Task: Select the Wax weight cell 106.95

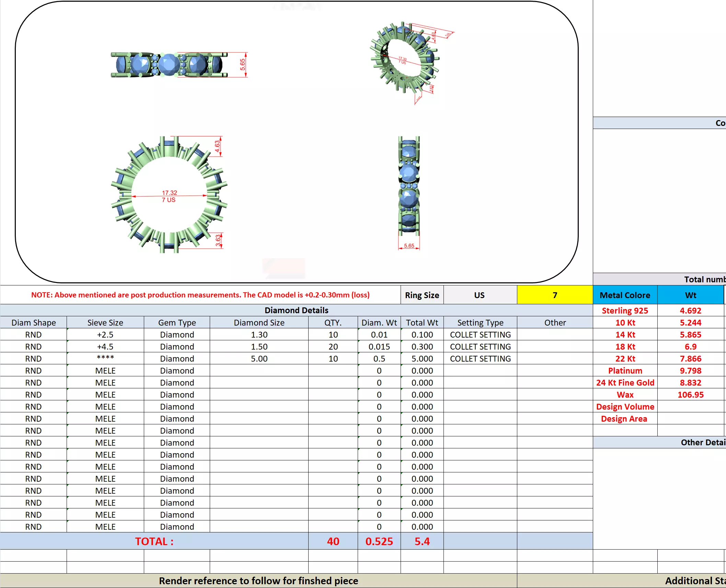Action: (690, 395)
